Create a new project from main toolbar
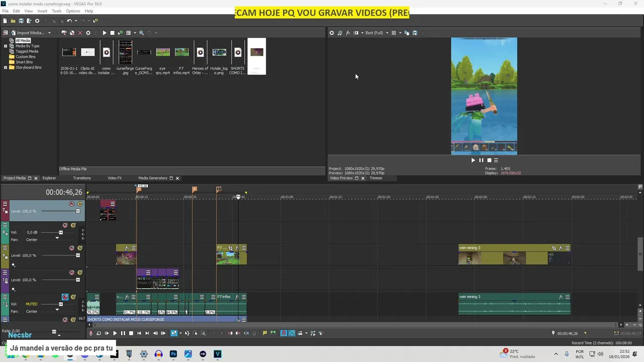This screenshot has width=644, height=362. pos(5,21)
